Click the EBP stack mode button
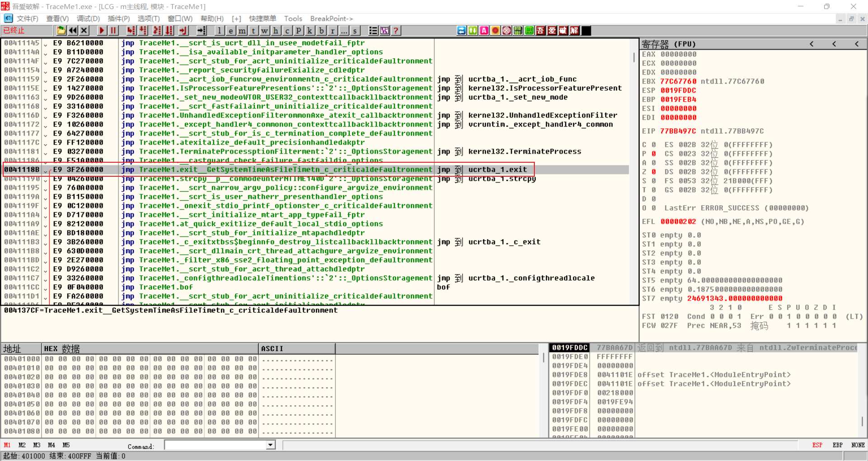The image size is (868, 461). tap(837, 445)
